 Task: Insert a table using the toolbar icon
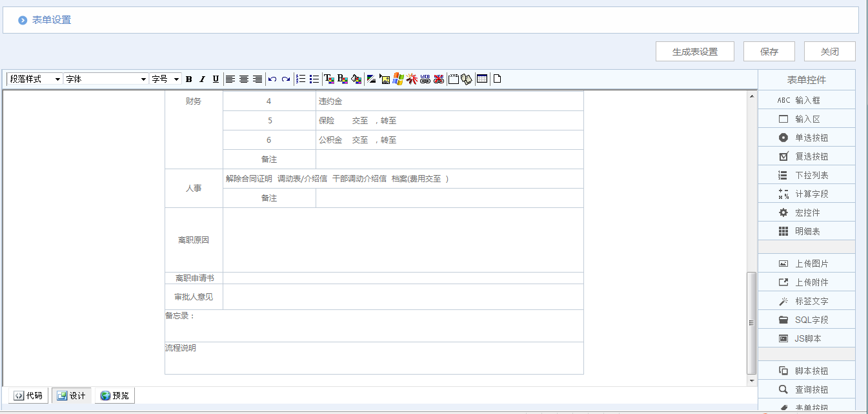481,78
